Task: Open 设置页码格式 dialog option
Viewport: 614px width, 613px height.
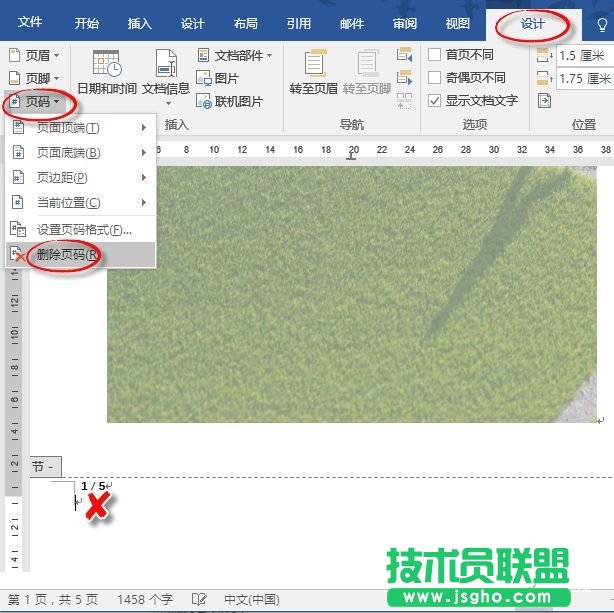Action: (84, 230)
